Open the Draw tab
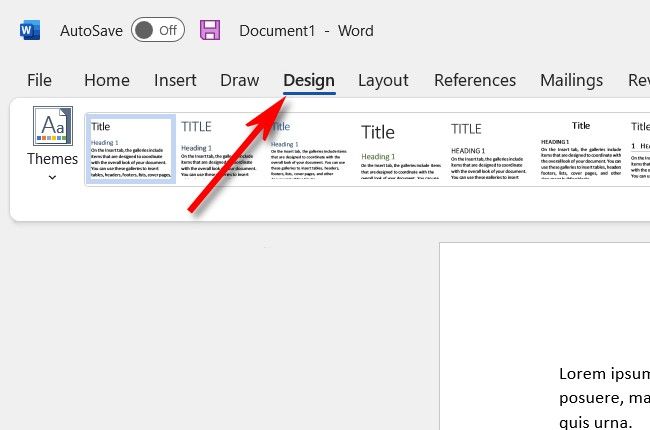Image resolution: width=650 pixels, height=430 pixels. [240, 80]
